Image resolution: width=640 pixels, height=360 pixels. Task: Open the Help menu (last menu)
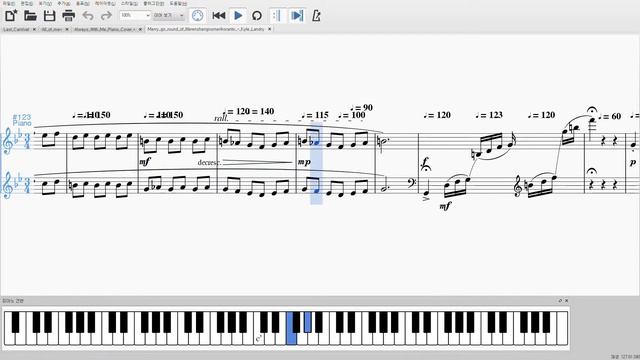(178, 3)
